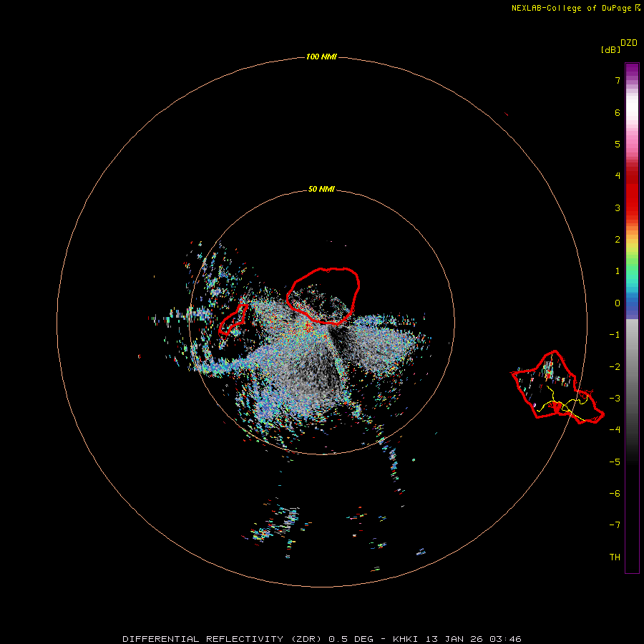The image size is (644, 644).
Task: Click the 2 value on the dB scale
Action: [618, 240]
